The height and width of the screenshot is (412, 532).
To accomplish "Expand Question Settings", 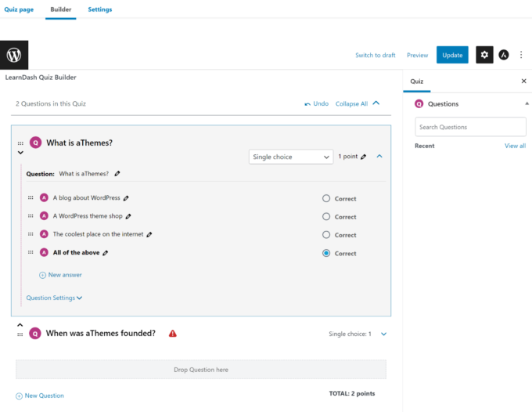I will pos(54,298).
